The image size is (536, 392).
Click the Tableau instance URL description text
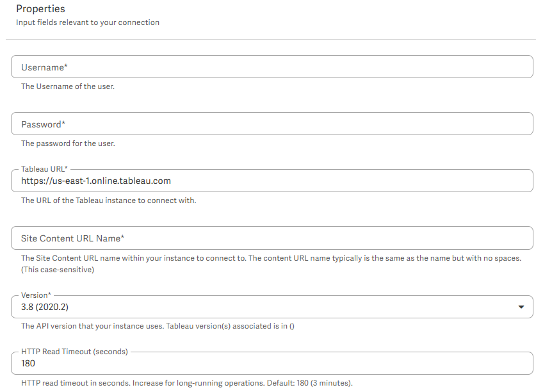coord(108,200)
